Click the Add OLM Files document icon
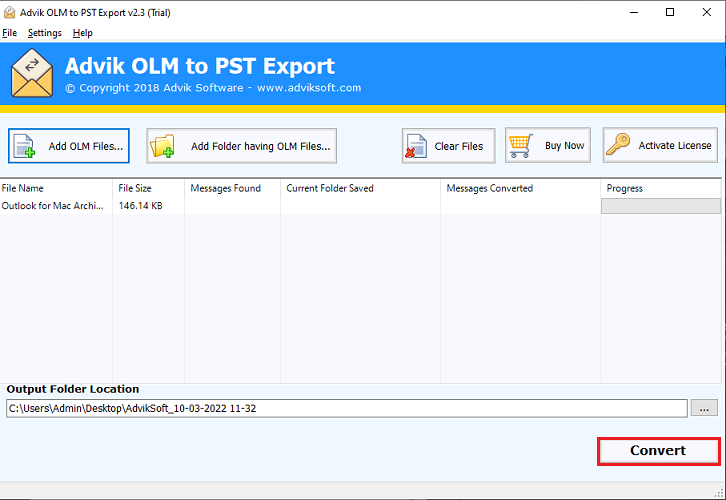The image size is (726, 500). coord(24,146)
